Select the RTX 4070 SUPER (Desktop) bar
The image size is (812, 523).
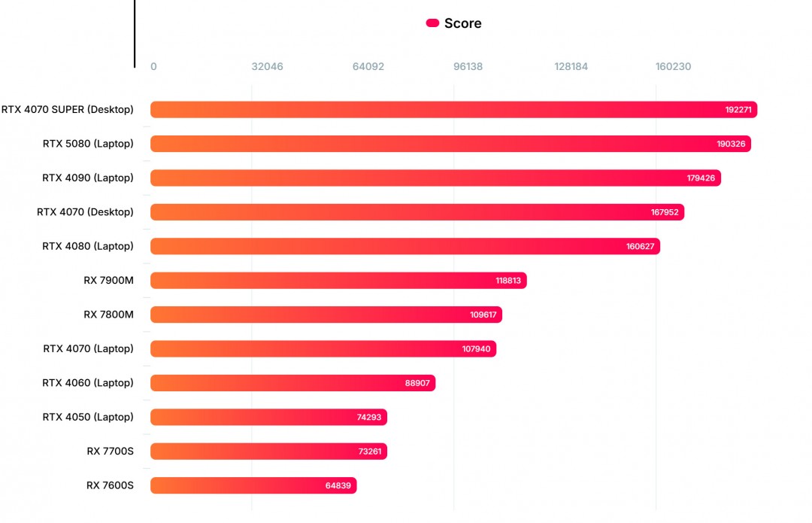(x=453, y=110)
